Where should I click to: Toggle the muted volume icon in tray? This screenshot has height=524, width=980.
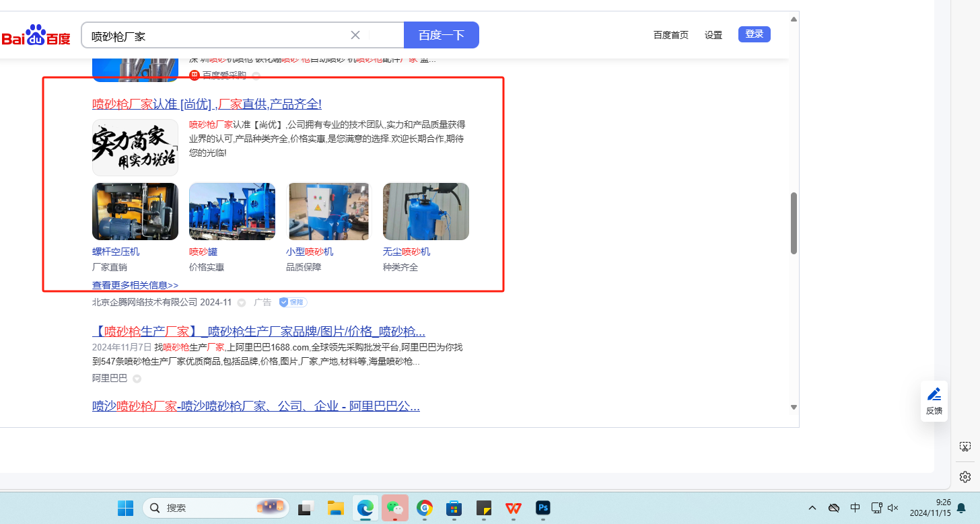[893, 508]
